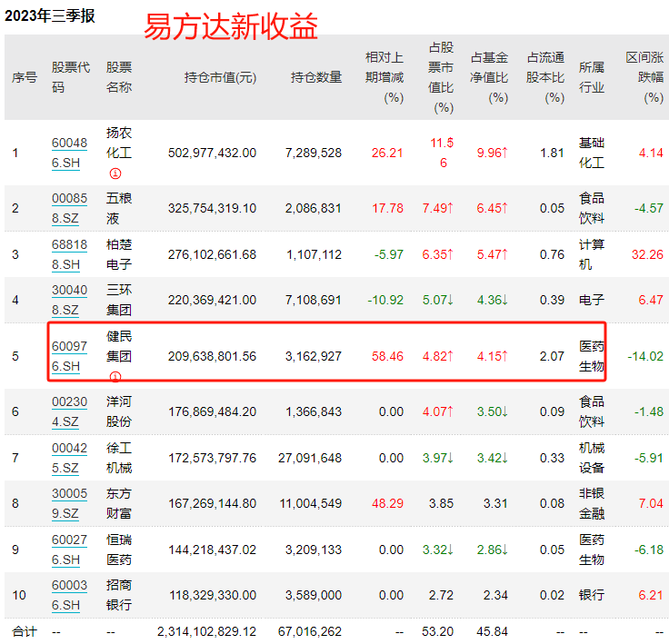Click market value 167,269,144.80
This screenshot has height=644, width=669.
pos(212,504)
